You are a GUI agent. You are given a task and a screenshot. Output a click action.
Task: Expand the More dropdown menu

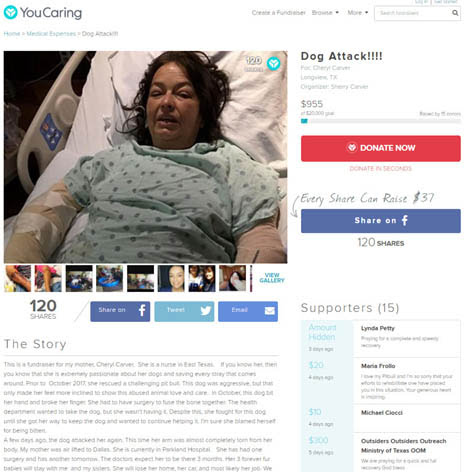[x=358, y=13]
